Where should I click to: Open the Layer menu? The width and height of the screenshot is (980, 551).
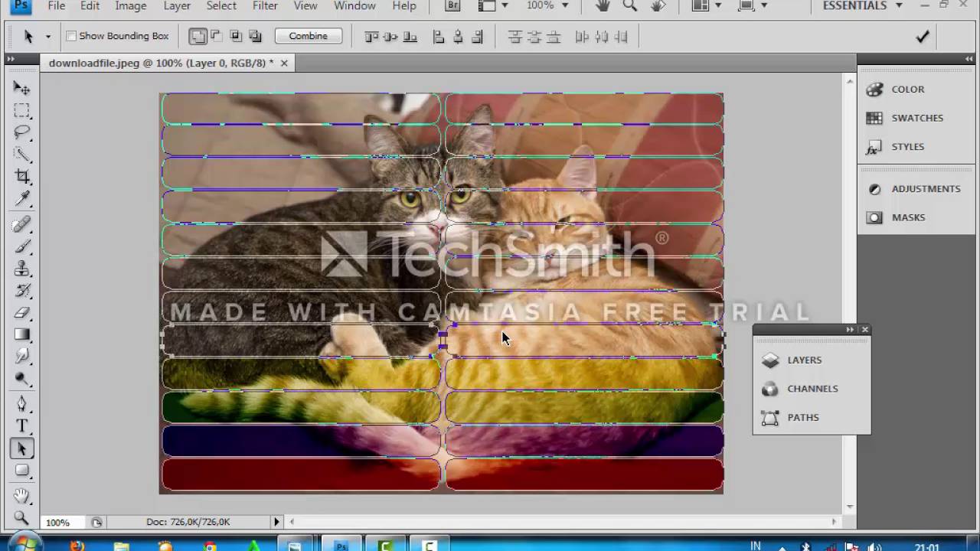(177, 6)
